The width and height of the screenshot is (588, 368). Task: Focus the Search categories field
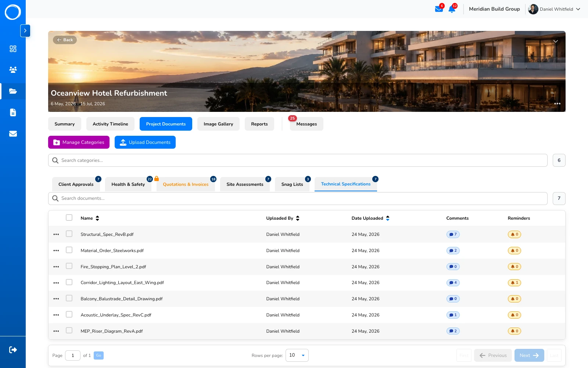point(298,160)
